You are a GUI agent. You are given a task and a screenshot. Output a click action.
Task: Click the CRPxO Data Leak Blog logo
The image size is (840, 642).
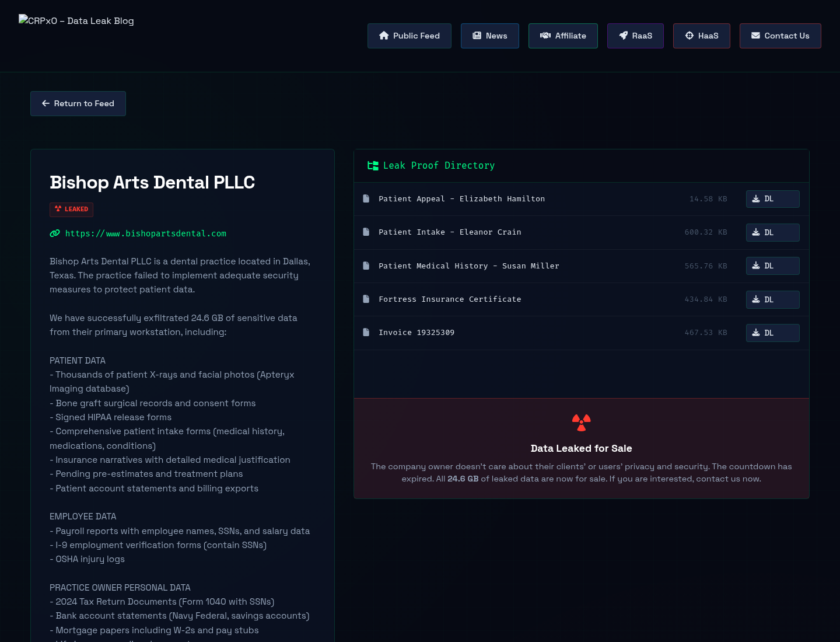76,20
